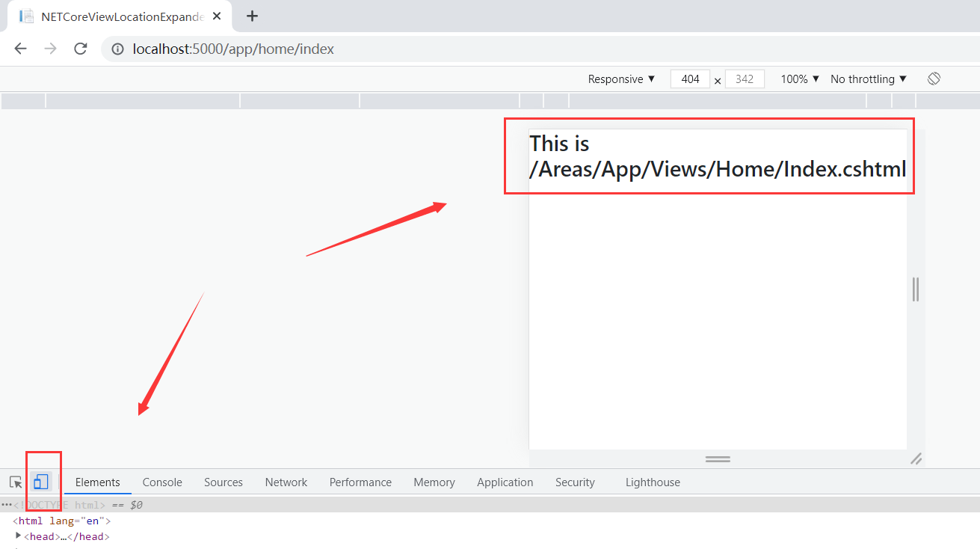This screenshot has height=549, width=980.
Task: Open the 100% zoom dropdown
Action: click(x=800, y=79)
